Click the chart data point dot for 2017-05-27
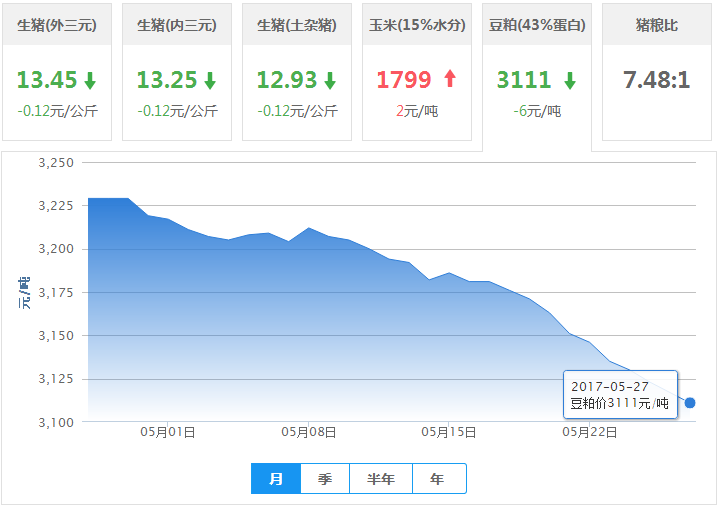This screenshot has height=509, width=720. click(690, 403)
